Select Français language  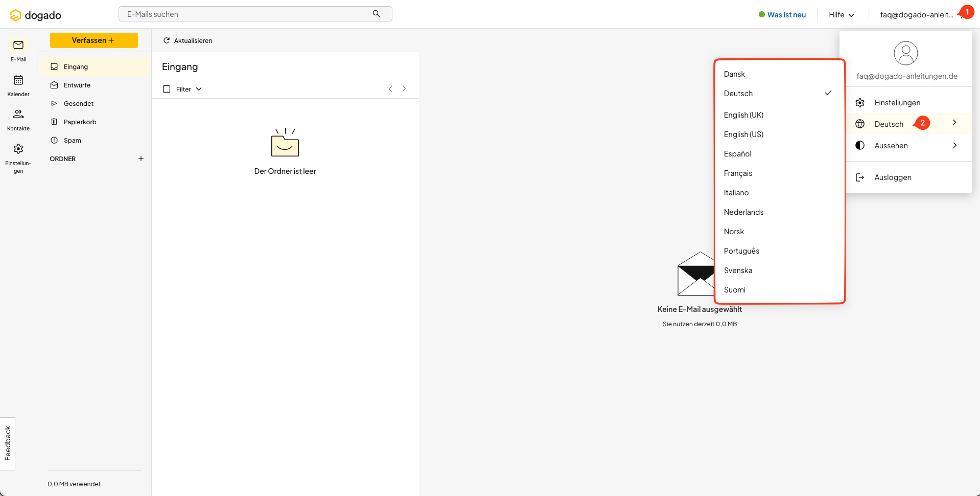pyautogui.click(x=780, y=173)
